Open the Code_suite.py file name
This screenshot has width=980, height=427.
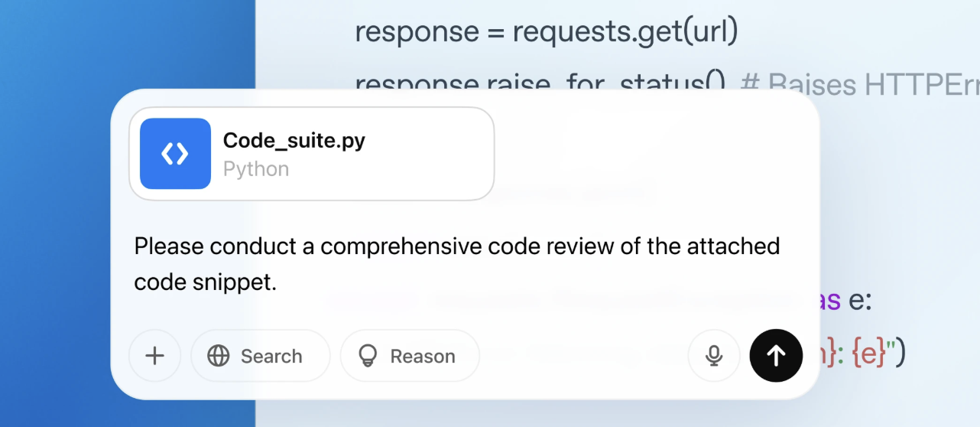click(x=294, y=141)
